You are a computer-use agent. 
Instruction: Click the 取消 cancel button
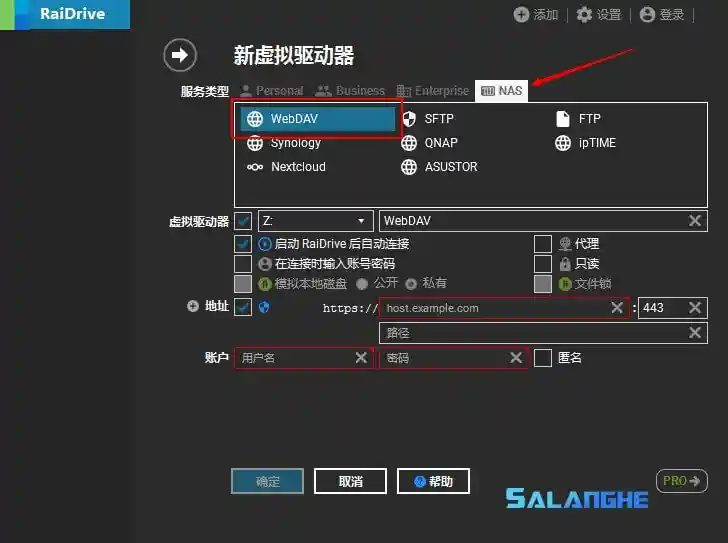(351, 481)
